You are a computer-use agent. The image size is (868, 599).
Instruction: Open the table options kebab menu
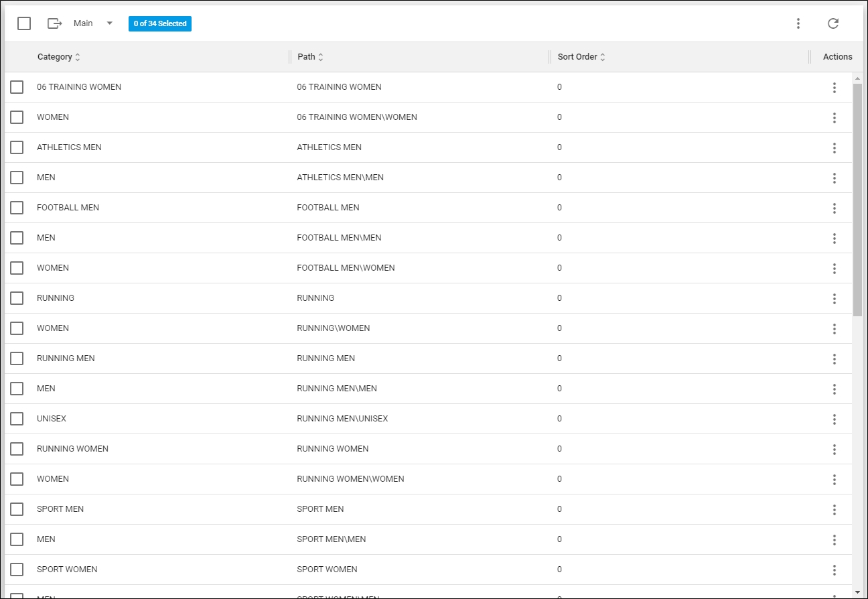(798, 23)
